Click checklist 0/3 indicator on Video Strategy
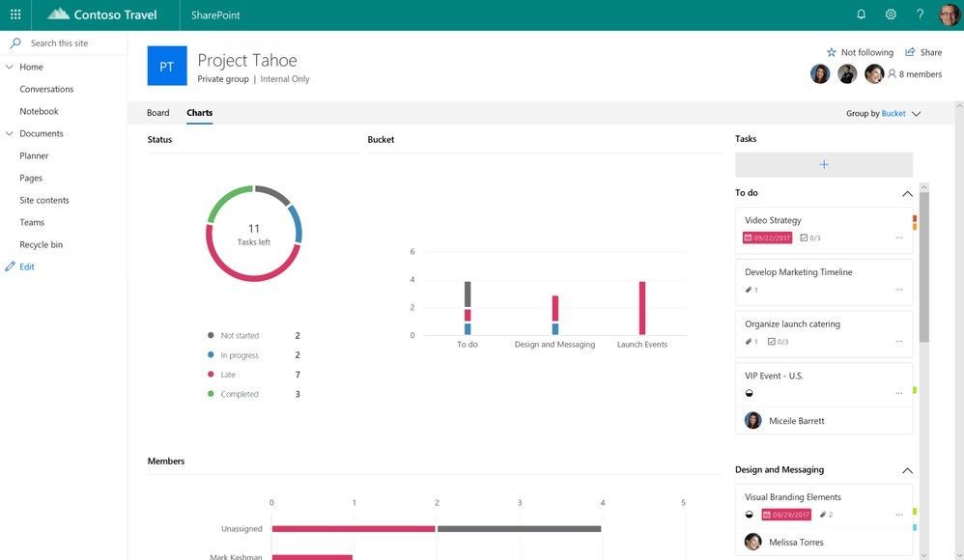Viewport: 964px width, 560px height. pyautogui.click(x=809, y=238)
